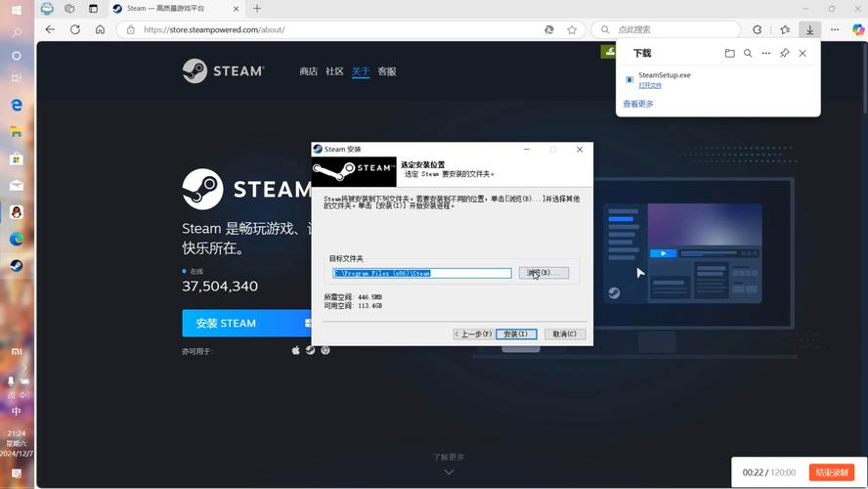Open the 商店 store menu

point(308,71)
